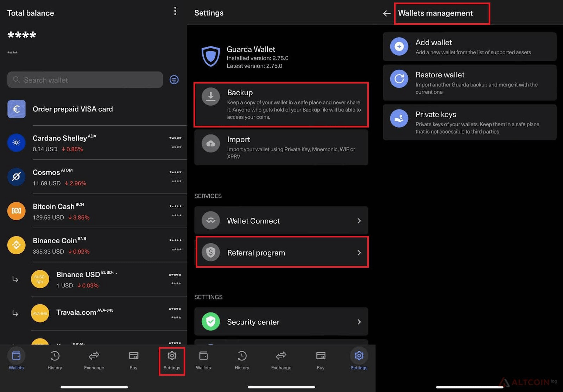The height and width of the screenshot is (392, 563).
Task: Switch to Exchange tab in Total balance screen
Action: click(x=94, y=360)
